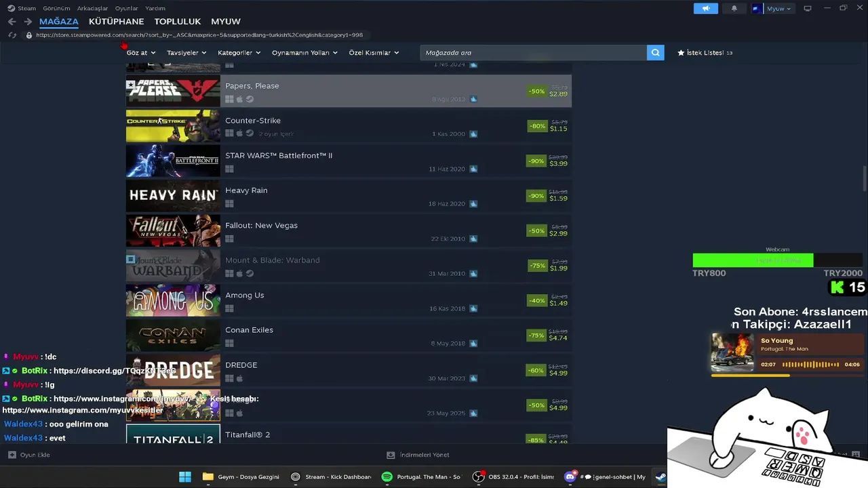The image size is (868, 488).
Task: Switch to the MAĞAZA tab
Action: tap(59, 22)
